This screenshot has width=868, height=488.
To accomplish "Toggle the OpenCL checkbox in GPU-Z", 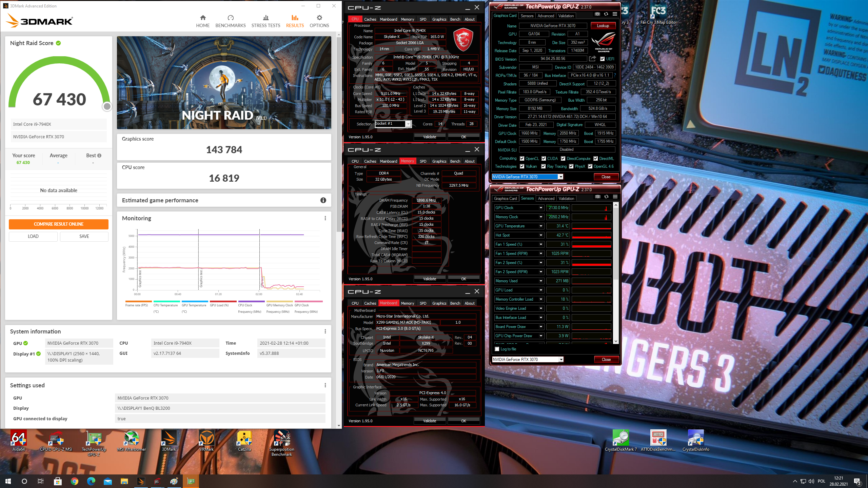I will (x=522, y=159).
